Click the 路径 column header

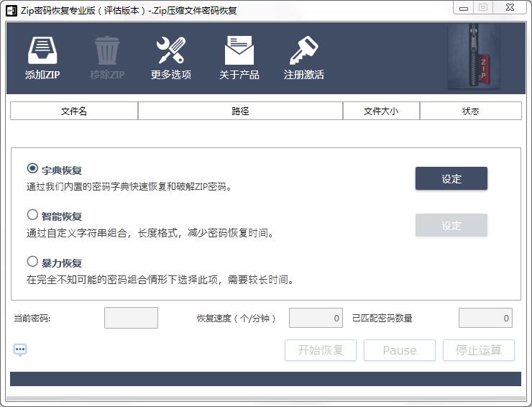tap(241, 111)
